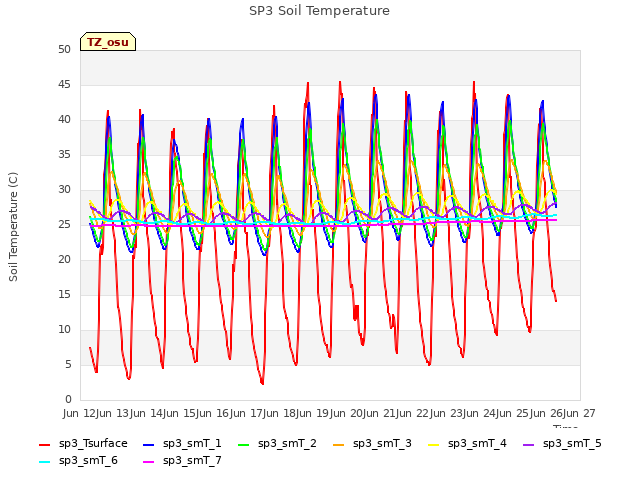Select the sp3_smT_1 legend label

pyautogui.click(x=192, y=444)
